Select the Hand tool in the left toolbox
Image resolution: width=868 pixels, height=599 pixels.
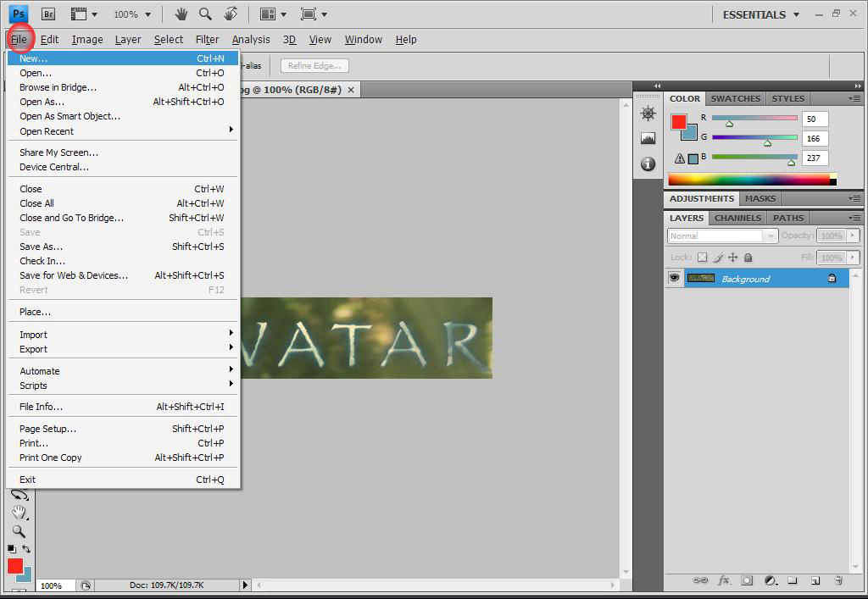click(x=19, y=513)
